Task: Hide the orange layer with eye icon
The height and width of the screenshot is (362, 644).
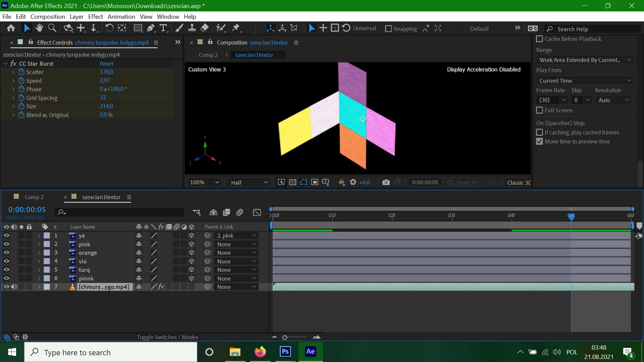Action: click(6, 253)
